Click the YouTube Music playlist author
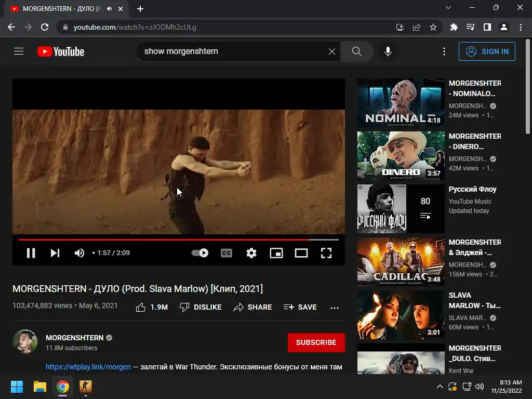The image size is (532, 399). (470, 202)
